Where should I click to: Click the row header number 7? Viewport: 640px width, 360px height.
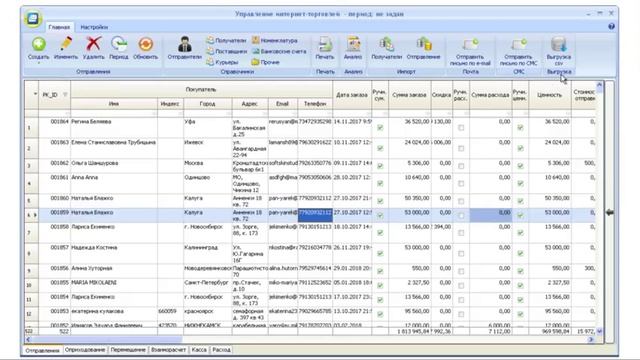tap(31, 233)
